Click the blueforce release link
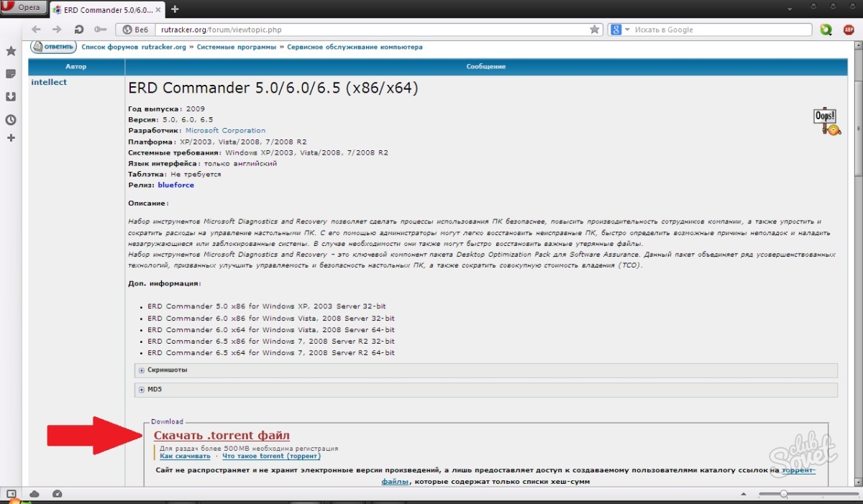 click(x=175, y=185)
